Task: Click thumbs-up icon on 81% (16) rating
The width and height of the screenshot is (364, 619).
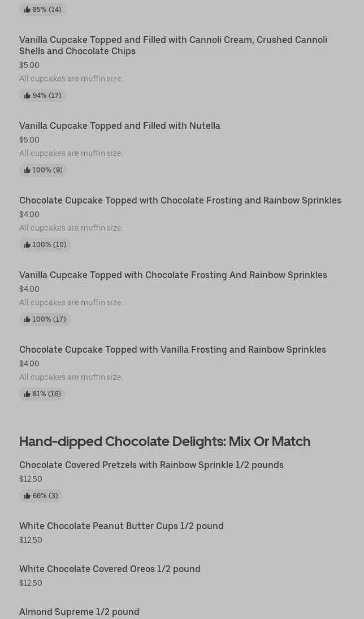Action: point(27,394)
